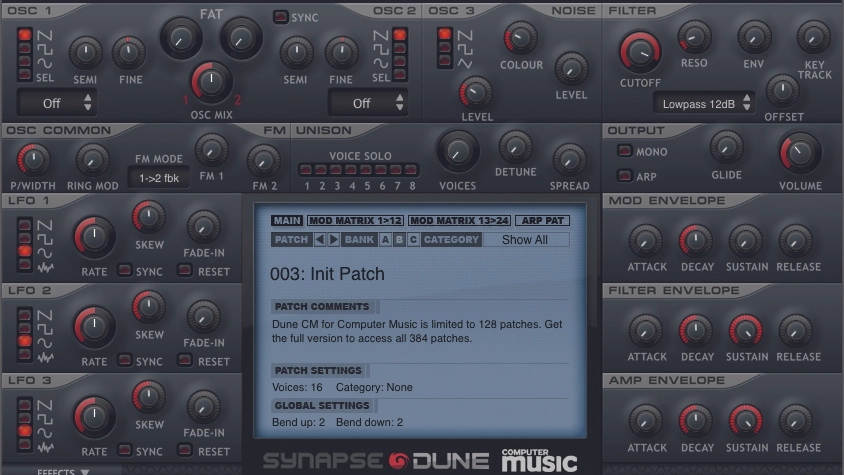Image resolution: width=844 pixels, height=475 pixels.
Task: Solo voice 1 LED in Unison
Action: tap(306, 170)
